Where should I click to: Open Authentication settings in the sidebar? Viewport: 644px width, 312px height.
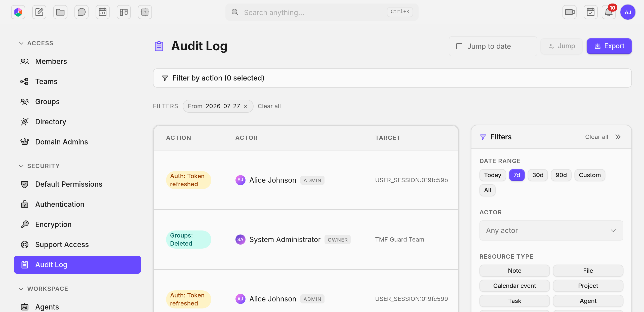77,204
